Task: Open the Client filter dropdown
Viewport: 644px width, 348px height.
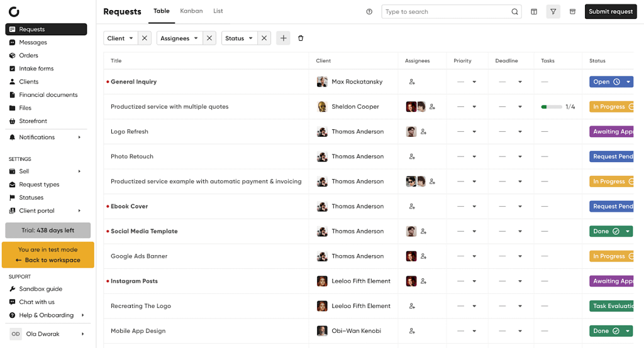Action: 120,38
